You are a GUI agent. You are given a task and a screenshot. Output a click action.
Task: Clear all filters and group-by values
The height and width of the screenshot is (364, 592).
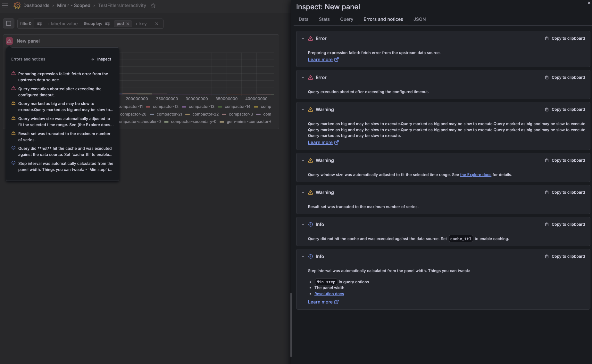click(156, 24)
